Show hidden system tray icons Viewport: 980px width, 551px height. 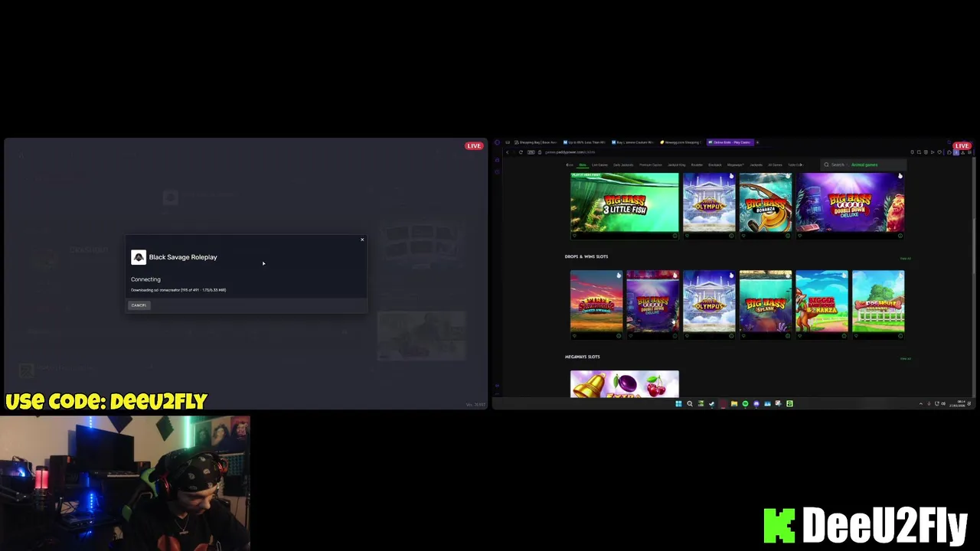[x=921, y=403]
